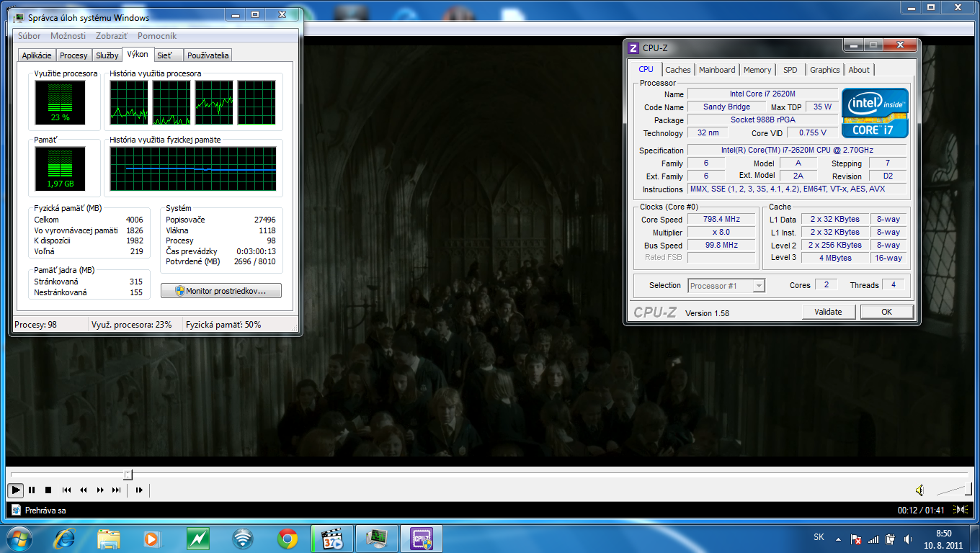Select the Výkon tab in Task Manager
980x553 pixels.
click(x=138, y=55)
